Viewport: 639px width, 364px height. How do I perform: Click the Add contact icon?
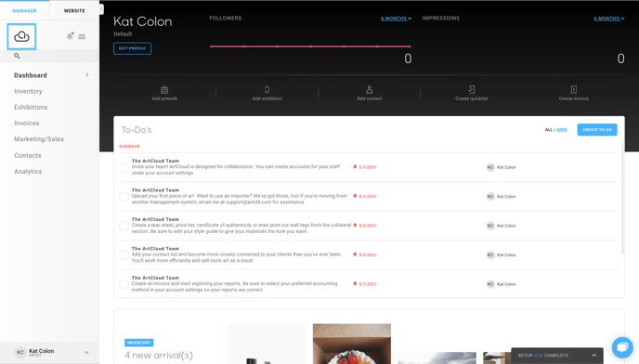click(370, 90)
